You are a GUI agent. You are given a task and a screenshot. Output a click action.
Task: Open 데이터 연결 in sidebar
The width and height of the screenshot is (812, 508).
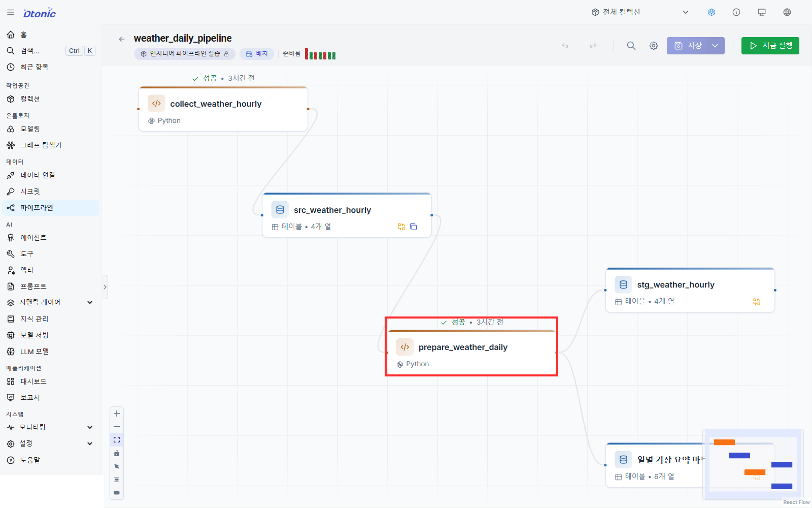[51, 175]
